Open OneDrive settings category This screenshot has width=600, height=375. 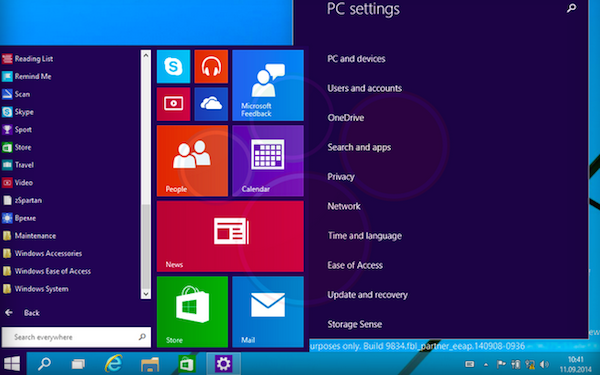(346, 117)
